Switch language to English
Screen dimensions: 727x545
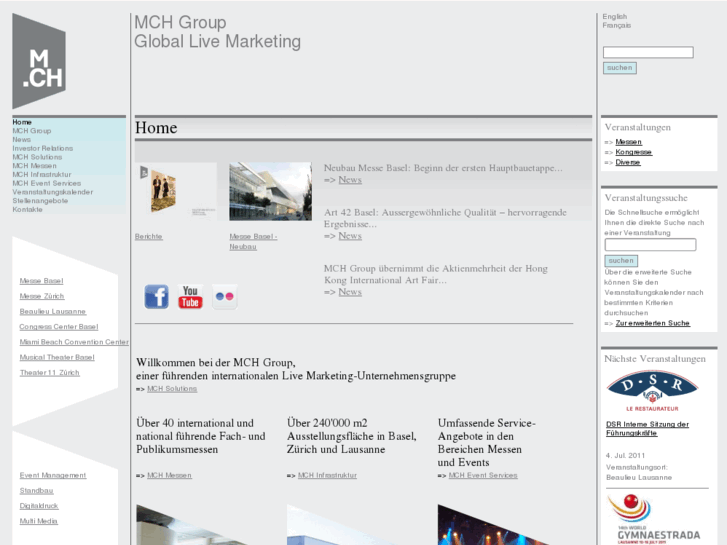click(x=614, y=17)
